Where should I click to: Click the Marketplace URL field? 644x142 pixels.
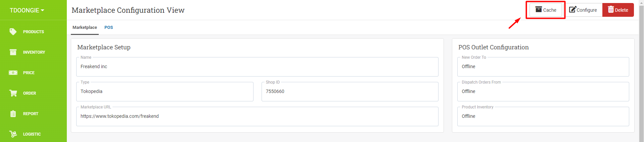pos(257,116)
